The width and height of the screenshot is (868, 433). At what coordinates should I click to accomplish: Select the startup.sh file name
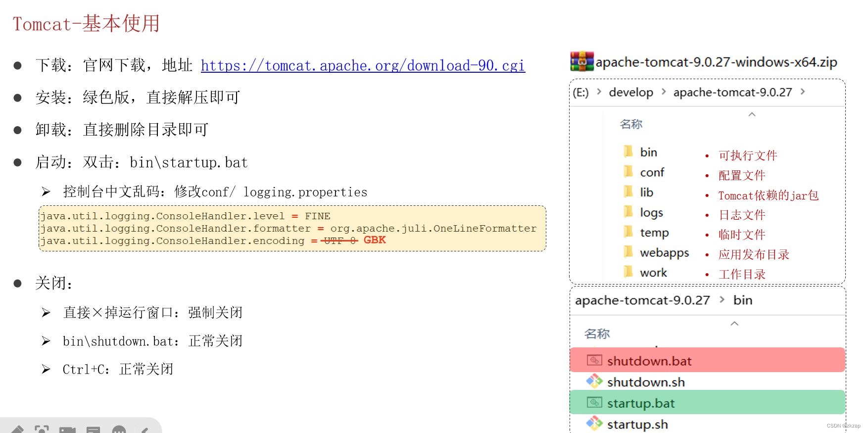tap(637, 425)
